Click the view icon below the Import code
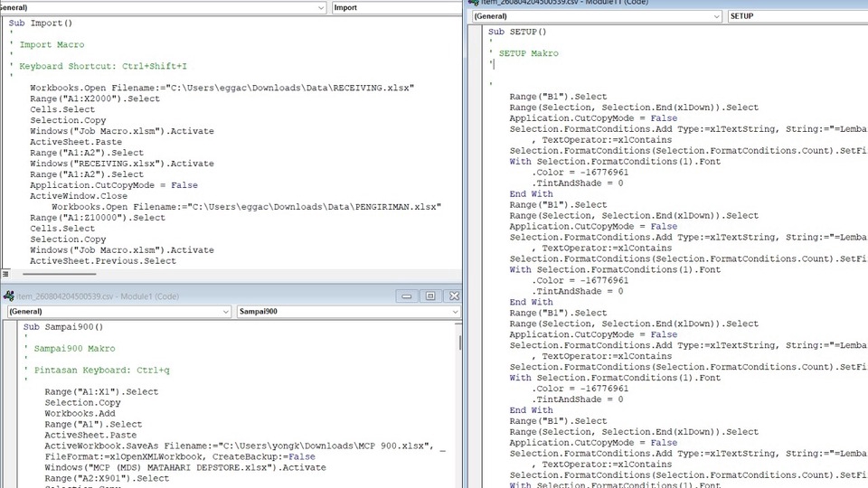Viewport: 868px width, 488px height. [5, 274]
